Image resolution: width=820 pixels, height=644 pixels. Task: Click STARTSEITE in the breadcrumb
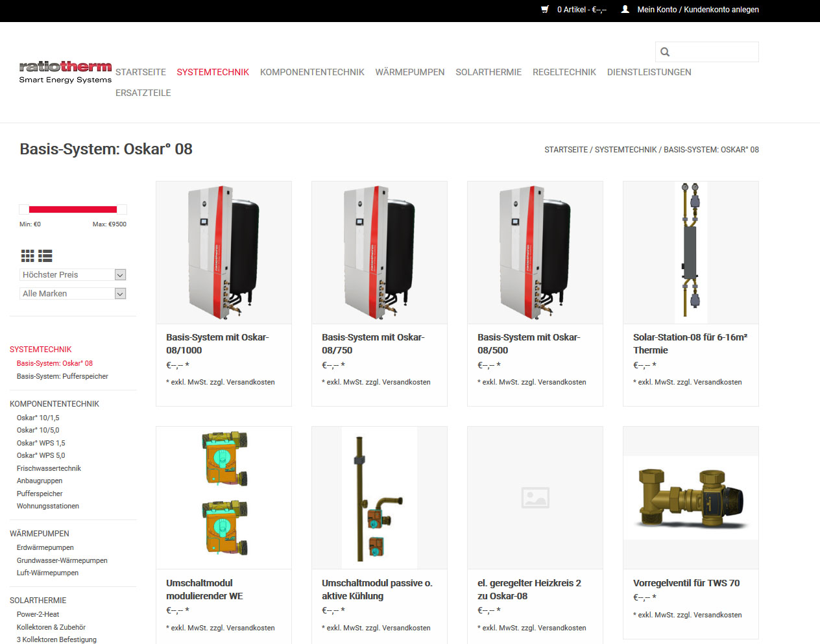566,150
